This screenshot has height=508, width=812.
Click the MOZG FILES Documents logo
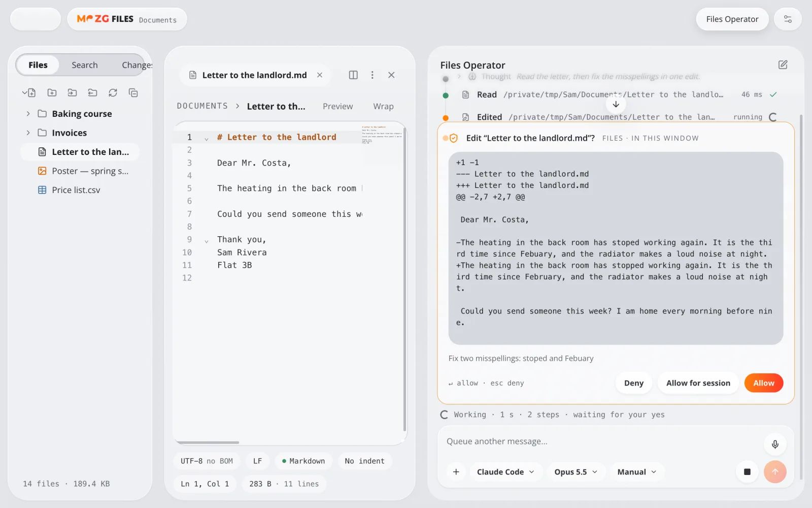click(x=127, y=19)
